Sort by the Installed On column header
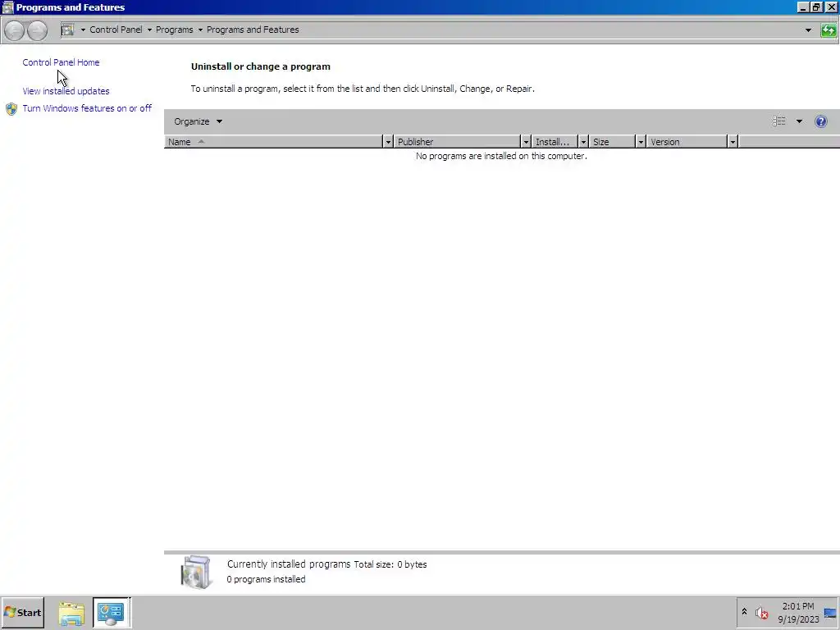The width and height of the screenshot is (840, 630). click(555, 142)
